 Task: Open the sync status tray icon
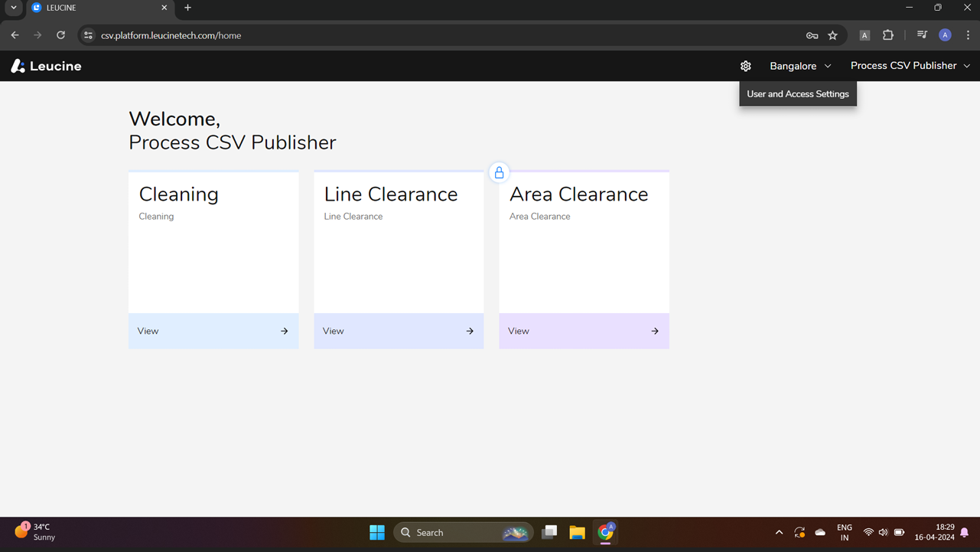(x=799, y=532)
